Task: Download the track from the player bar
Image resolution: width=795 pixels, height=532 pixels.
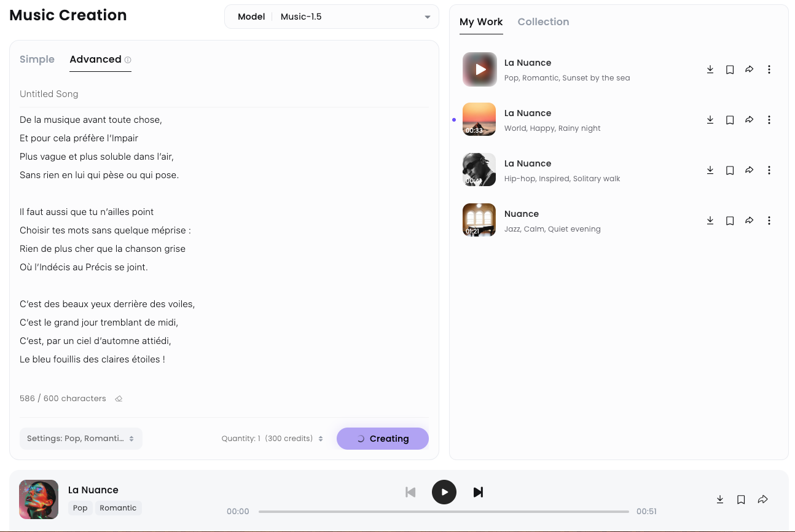Action: point(720,499)
